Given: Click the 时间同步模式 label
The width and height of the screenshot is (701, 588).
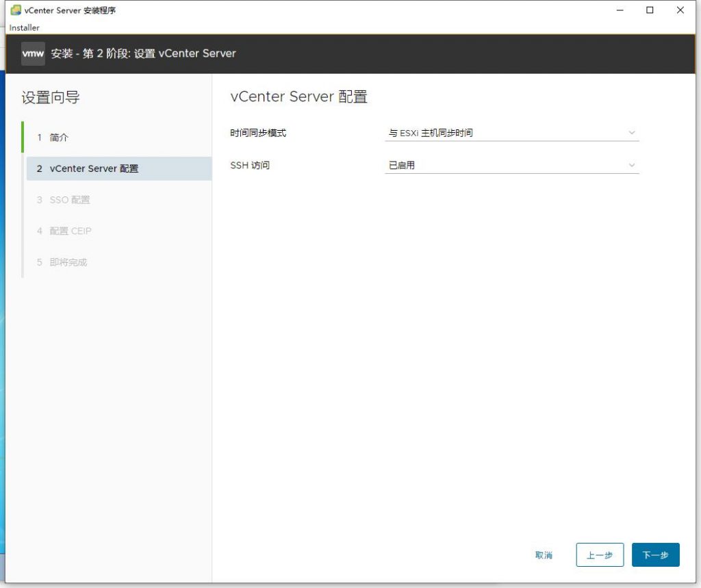Looking at the screenshot, I should 258,133.
